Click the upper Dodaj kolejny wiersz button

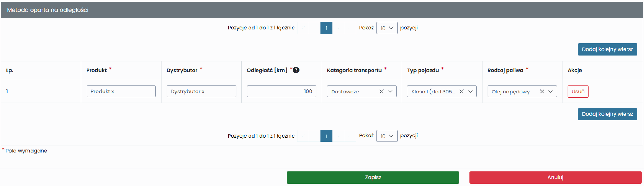tap(607, 49)
